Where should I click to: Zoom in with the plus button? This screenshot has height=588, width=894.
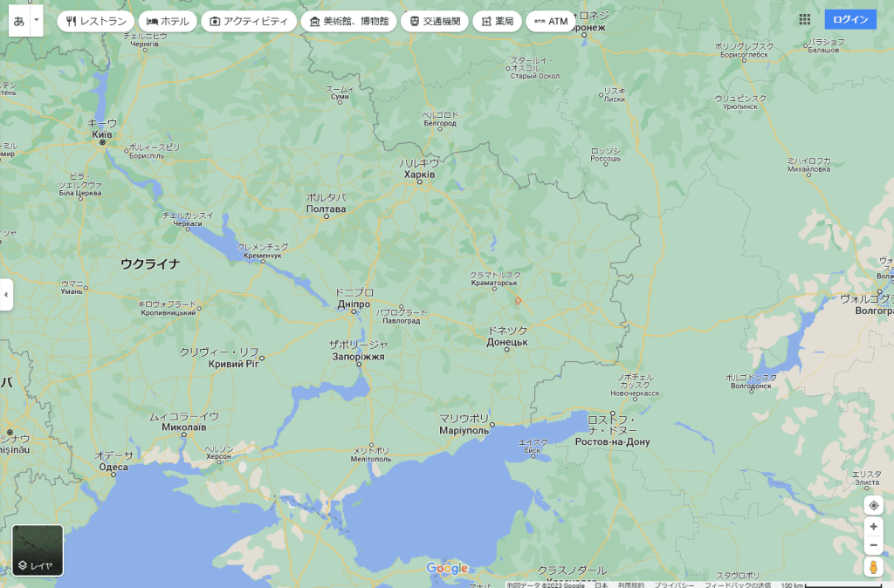(873, 526)
